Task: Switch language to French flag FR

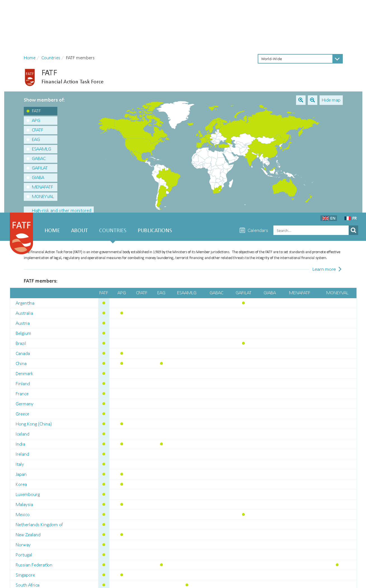Action: click(x=351, y=218)
